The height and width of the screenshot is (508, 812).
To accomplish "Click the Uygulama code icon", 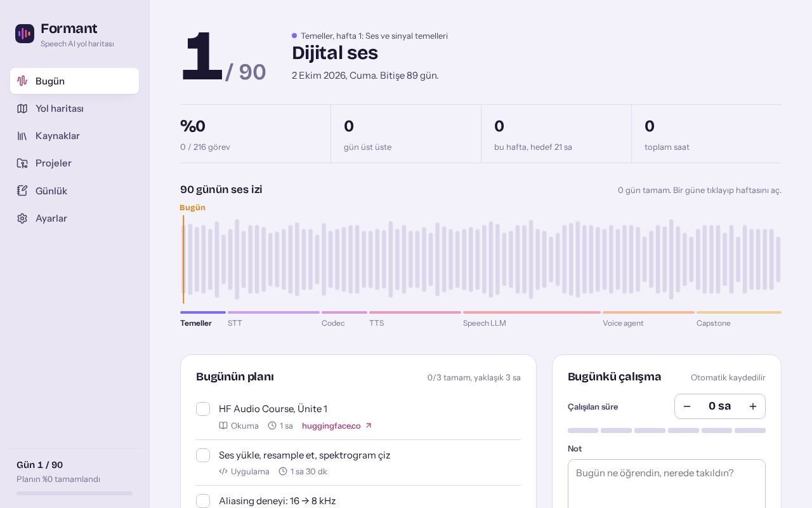I will pos(223,471).
